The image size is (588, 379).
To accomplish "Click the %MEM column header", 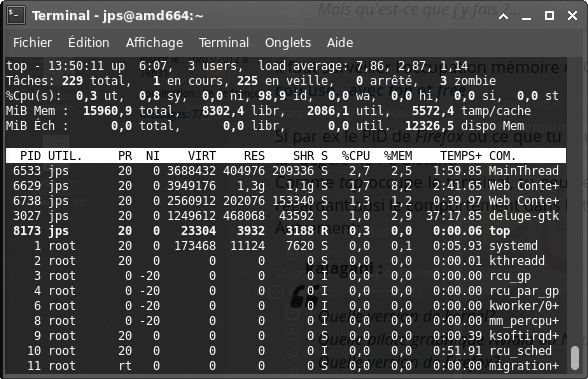I will (398, 156).
